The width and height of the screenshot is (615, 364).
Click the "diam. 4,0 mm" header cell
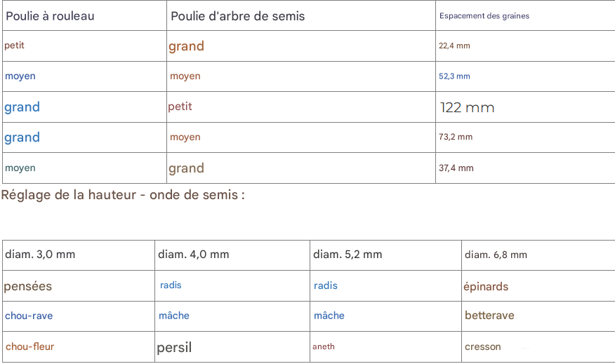pos(194,255)
